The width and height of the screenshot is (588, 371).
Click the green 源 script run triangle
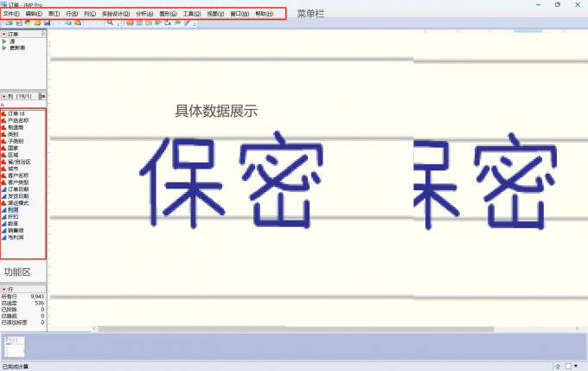point(4,41)
